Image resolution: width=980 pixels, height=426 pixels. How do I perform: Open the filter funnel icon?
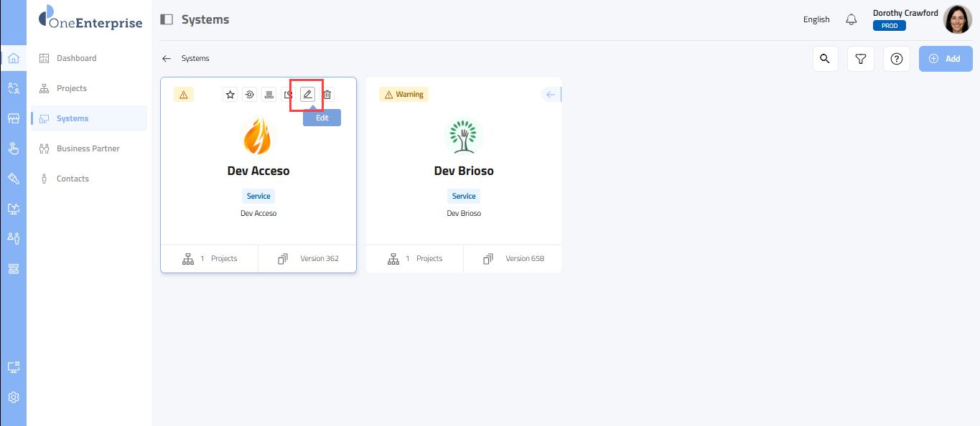(x=860, y=59)
